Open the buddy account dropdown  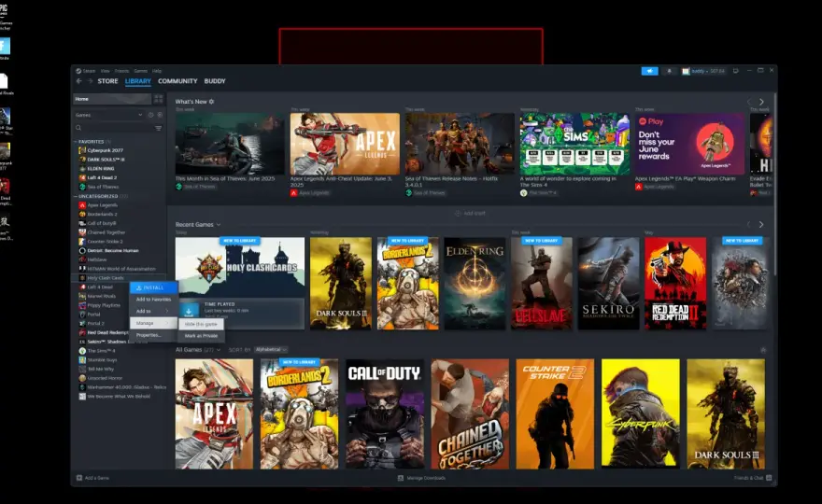point(703,71)
